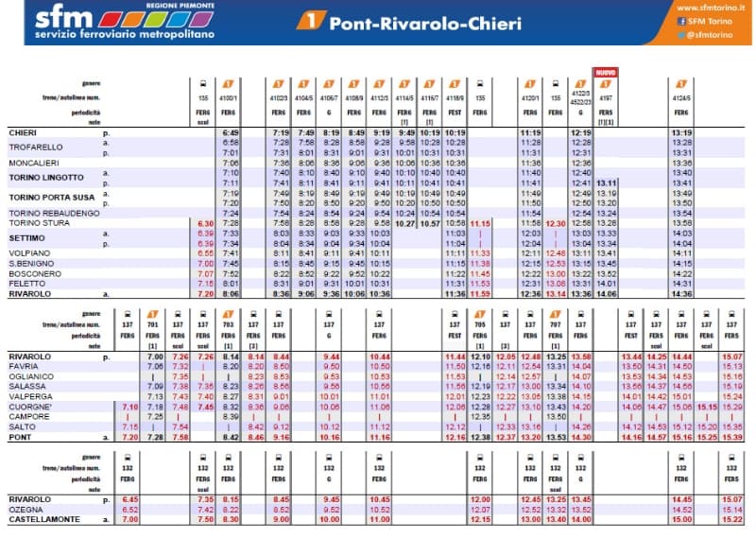Viewport: 756px width, 538px height.
Task: Click the red NUOVO badge above train 4197
Action: coord(605,72)
